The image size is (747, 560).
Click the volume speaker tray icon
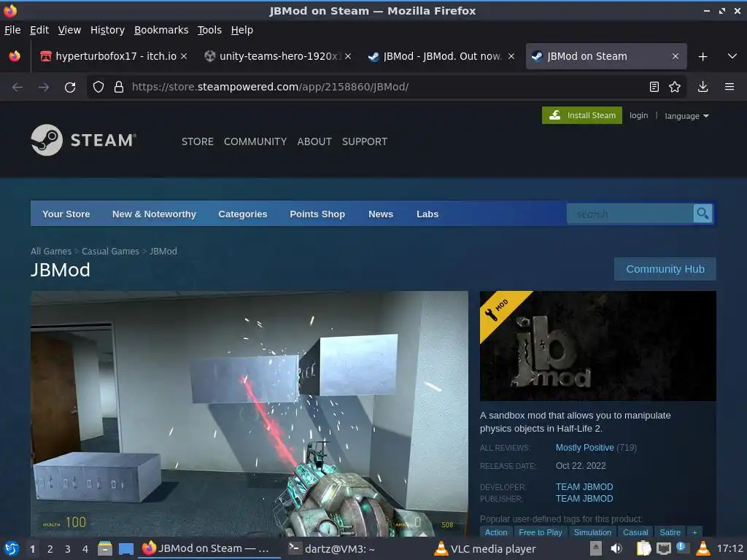click(616, 548)
